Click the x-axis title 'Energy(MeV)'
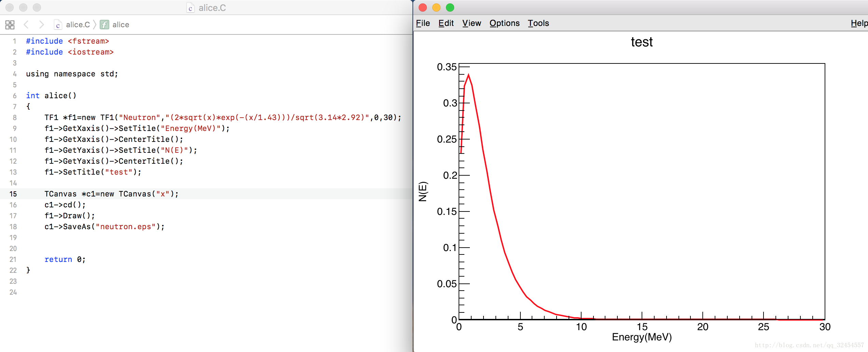The width and height of the screenshot is (868, 352). click(642, 337)
